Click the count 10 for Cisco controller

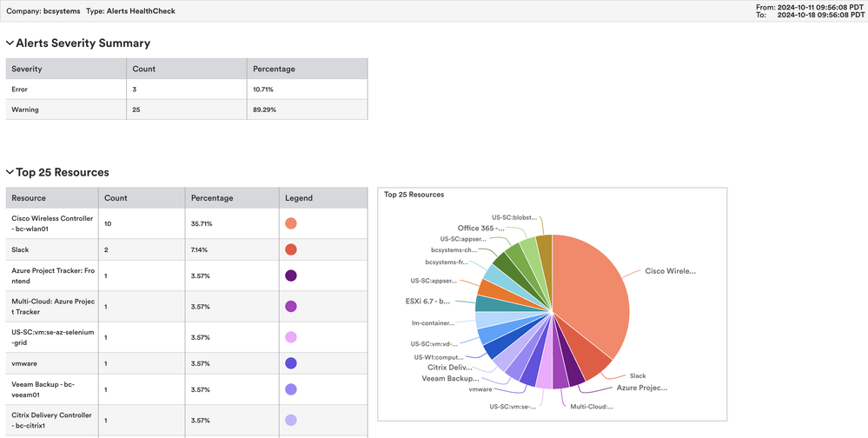click(x=108, y=223)
